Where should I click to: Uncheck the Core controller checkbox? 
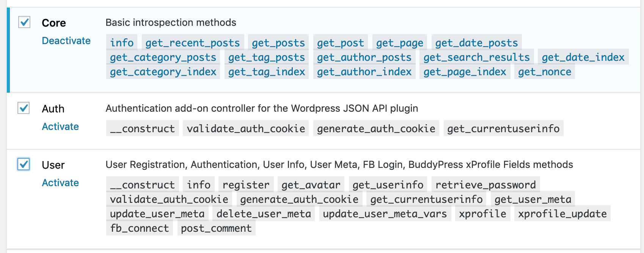[24, 22]
